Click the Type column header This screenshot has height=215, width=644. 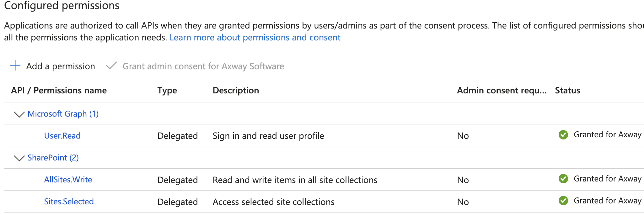pos(167,91)
